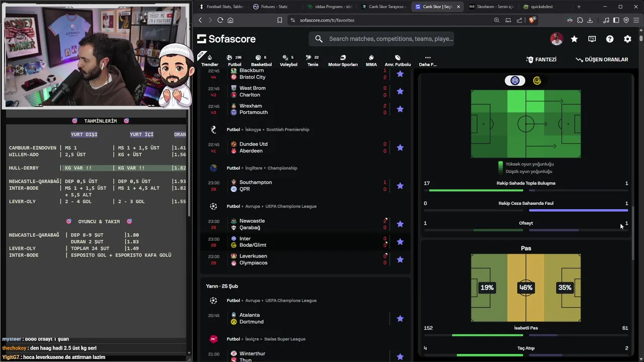
Task: Toggle favorite star for Leverkusen vs Olympiacos
Action: coord(400,259)
